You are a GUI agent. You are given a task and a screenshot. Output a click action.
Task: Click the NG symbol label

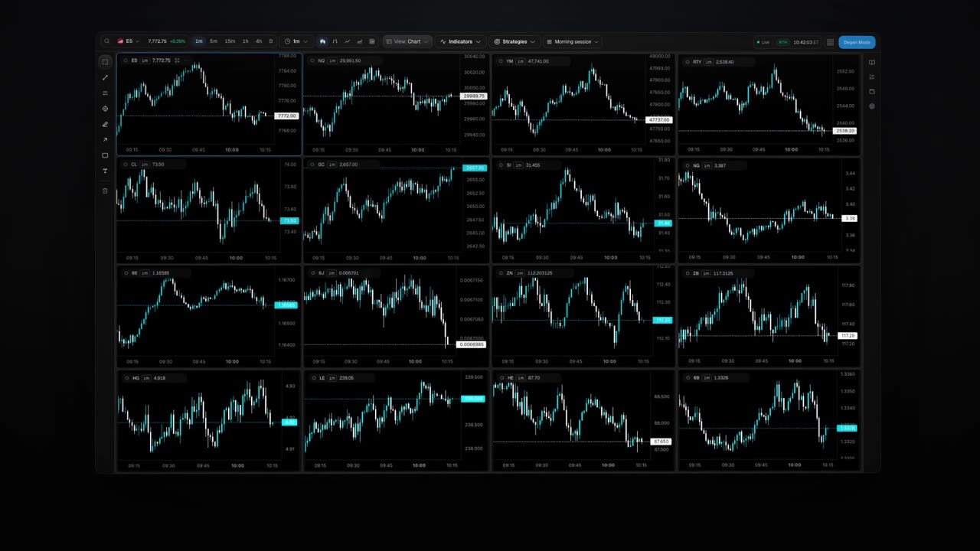[x=697, y=165]
